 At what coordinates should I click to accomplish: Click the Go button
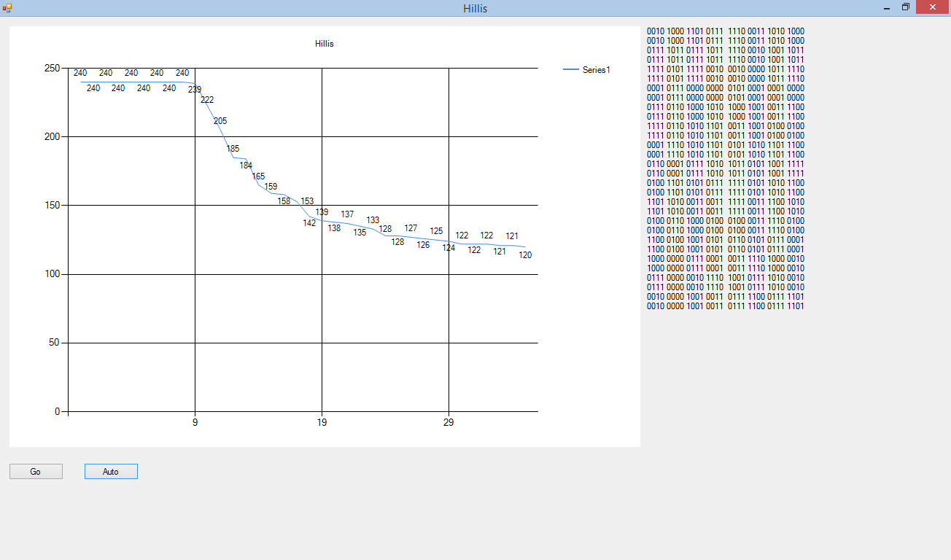(36, 472)
